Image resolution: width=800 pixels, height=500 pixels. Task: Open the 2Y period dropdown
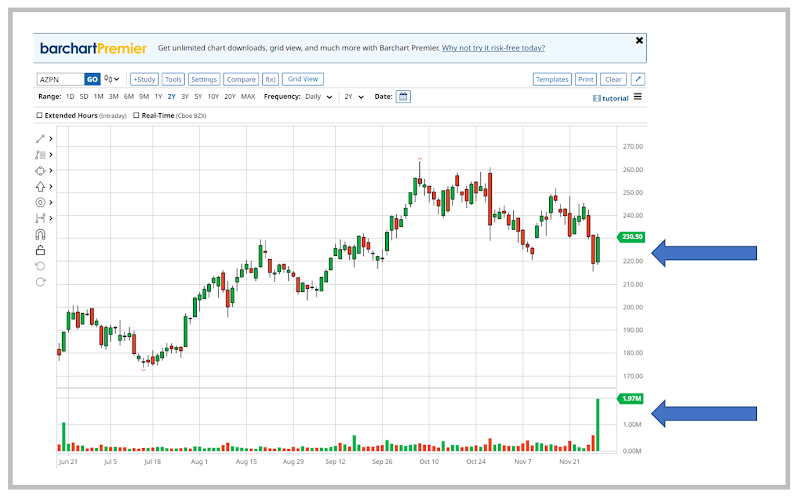coord(352,97)
